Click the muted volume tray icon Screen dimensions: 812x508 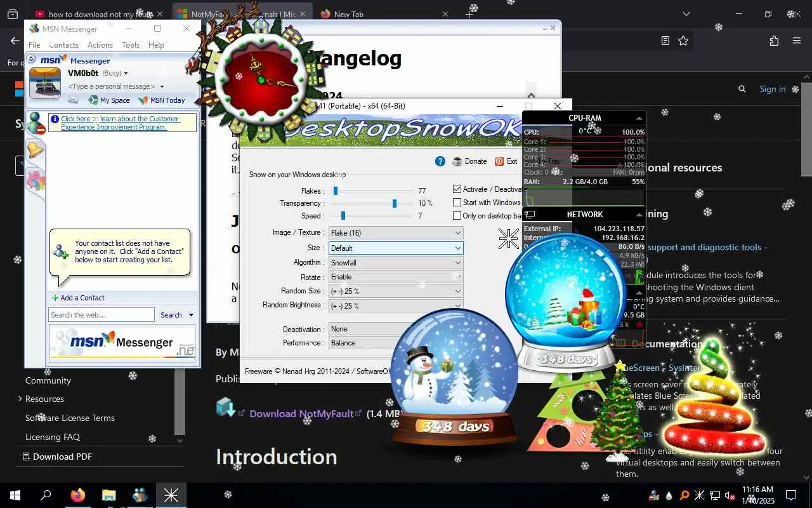point(730,495)
